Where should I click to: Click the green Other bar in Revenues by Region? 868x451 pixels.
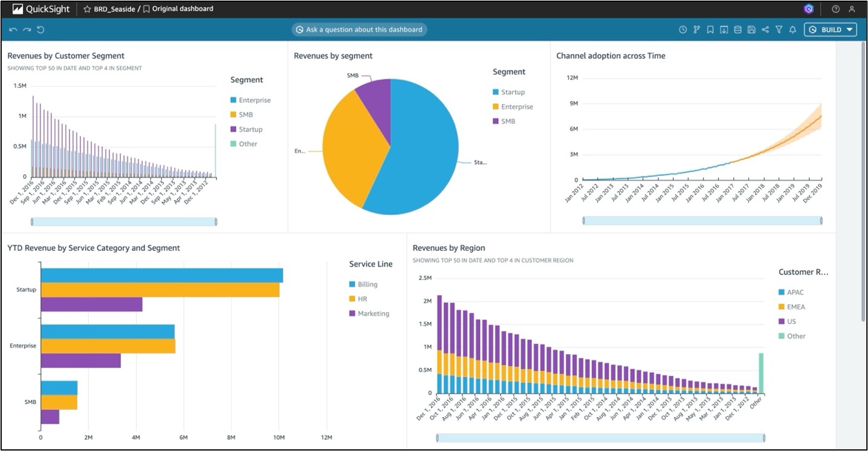tap(761, 374)
